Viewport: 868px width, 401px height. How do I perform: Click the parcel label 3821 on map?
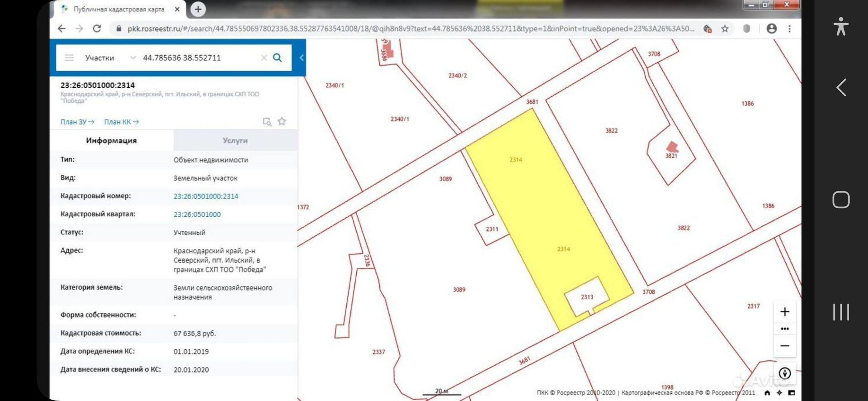[x=671, y=156]
